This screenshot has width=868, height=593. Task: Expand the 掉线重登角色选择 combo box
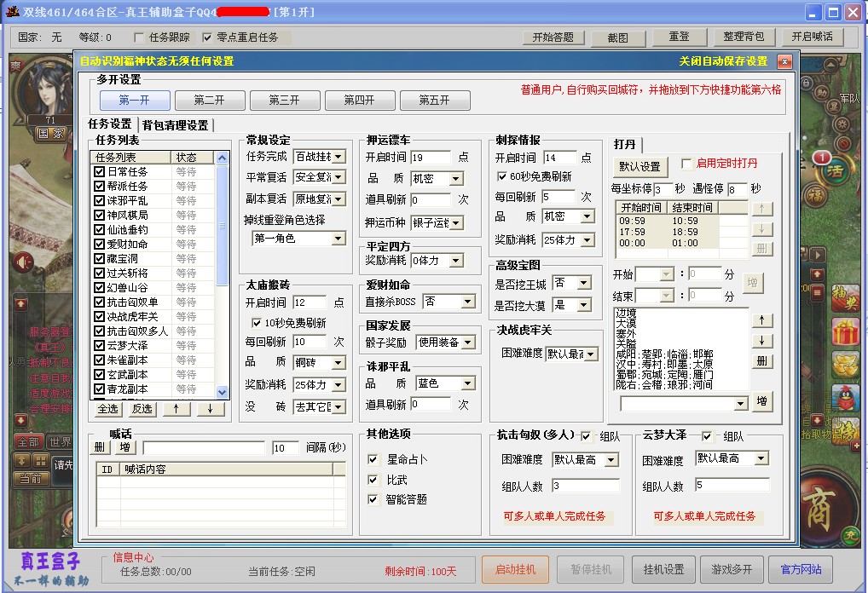[338, 239]
